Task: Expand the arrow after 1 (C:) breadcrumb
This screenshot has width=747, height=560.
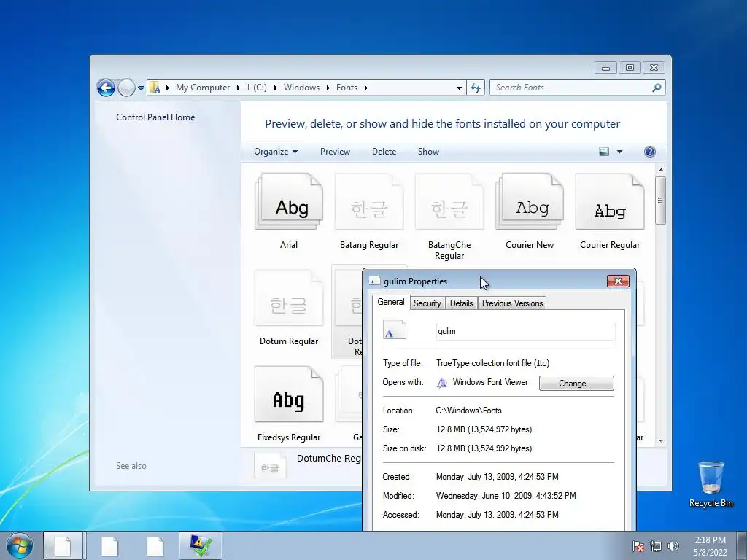Action: click(x=275, y=87)
